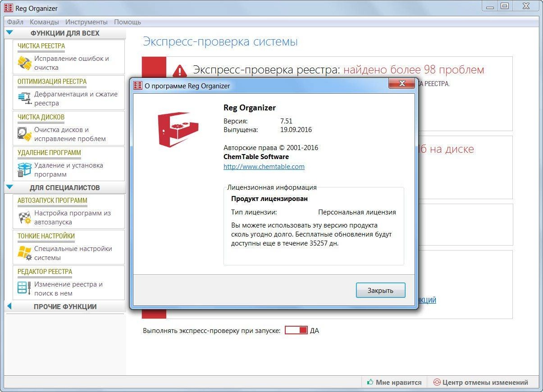Maximize the Reg Organizer main window
Viewport: 543px width, 392px height.
pyautogui.click(x=505, y=6)
